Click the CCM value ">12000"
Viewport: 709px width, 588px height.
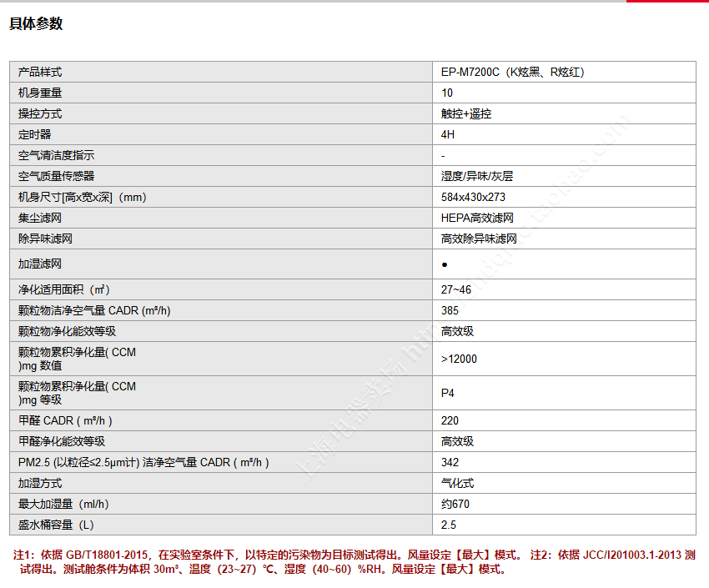[459, 359]
